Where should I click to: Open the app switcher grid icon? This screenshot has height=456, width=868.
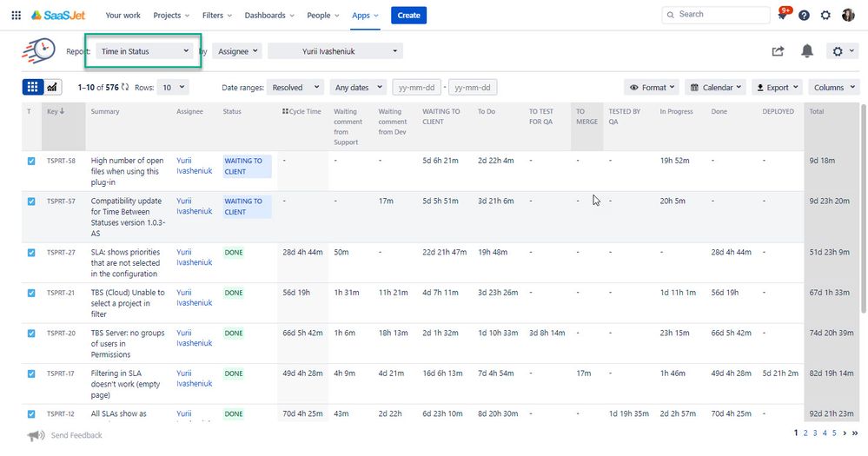(16, 15)
